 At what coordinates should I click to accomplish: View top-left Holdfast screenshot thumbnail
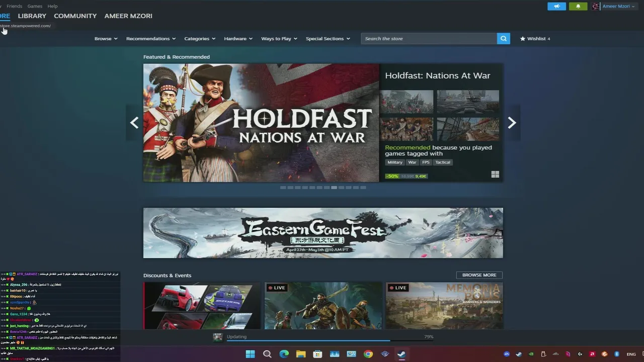[x=407, y=102]
